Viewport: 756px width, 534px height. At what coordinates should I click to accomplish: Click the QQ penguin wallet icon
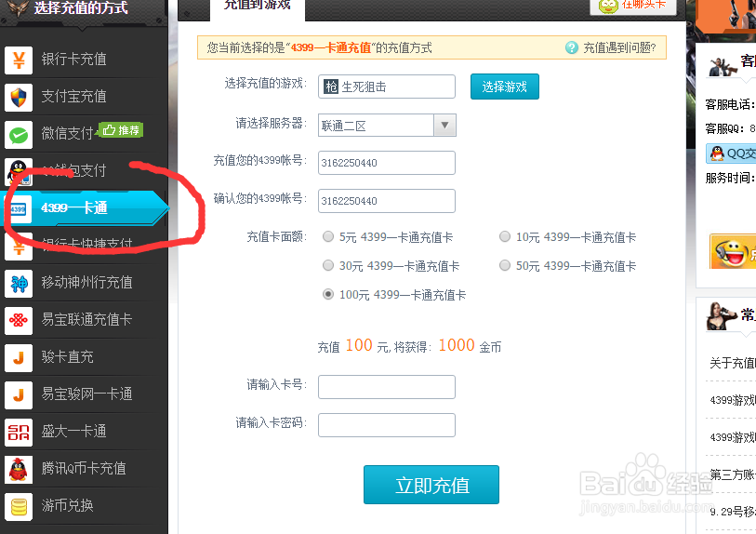(19, 172)
